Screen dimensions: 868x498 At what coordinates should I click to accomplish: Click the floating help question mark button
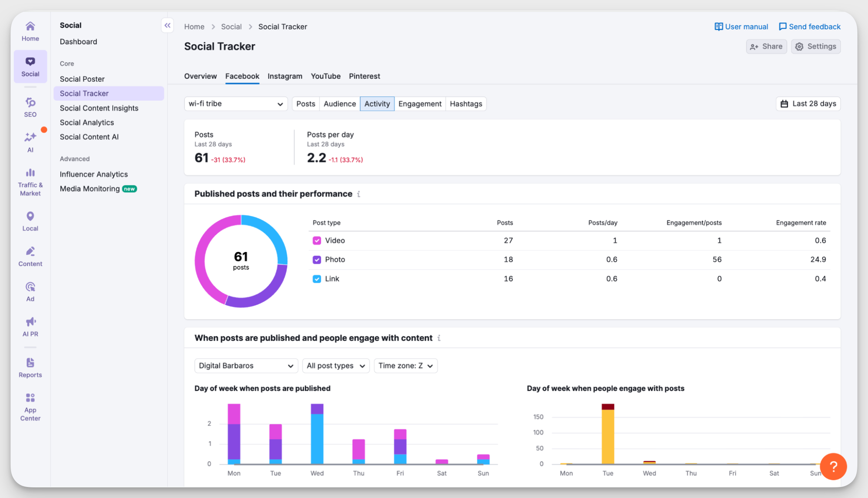[x=833, y=466]
